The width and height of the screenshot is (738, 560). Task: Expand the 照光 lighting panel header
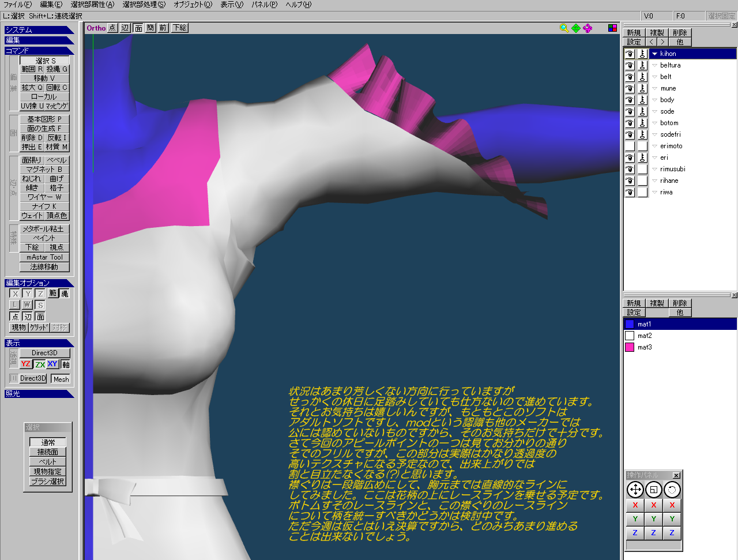tap(38, 394)
